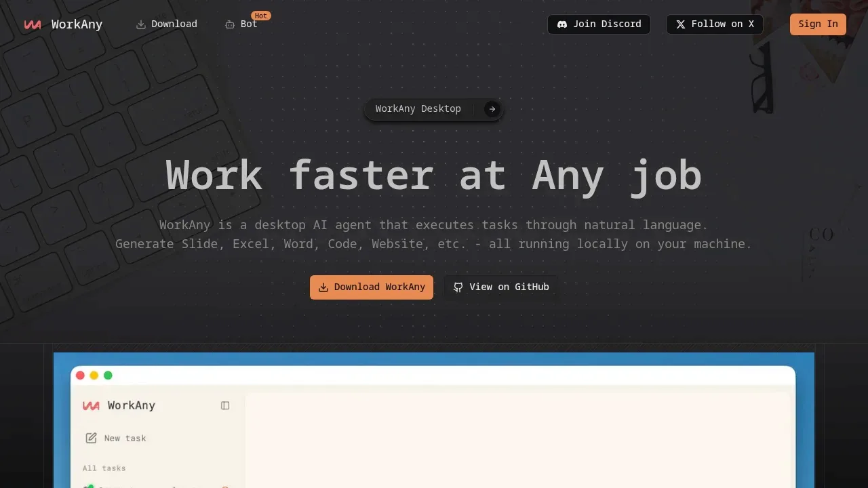Click the WorkAny logo in the header
This screenshot has width=868, height=488.
(33, 24)
